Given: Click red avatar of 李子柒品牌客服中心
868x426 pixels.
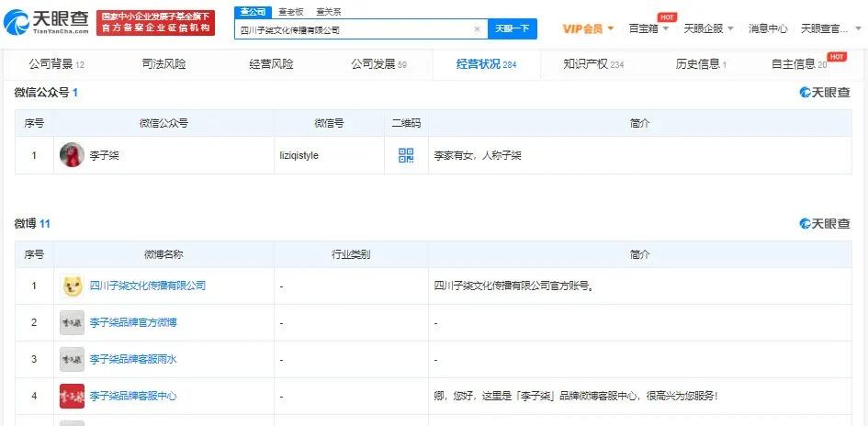Looking at the screenshot, I should click(x=72, y=396).
